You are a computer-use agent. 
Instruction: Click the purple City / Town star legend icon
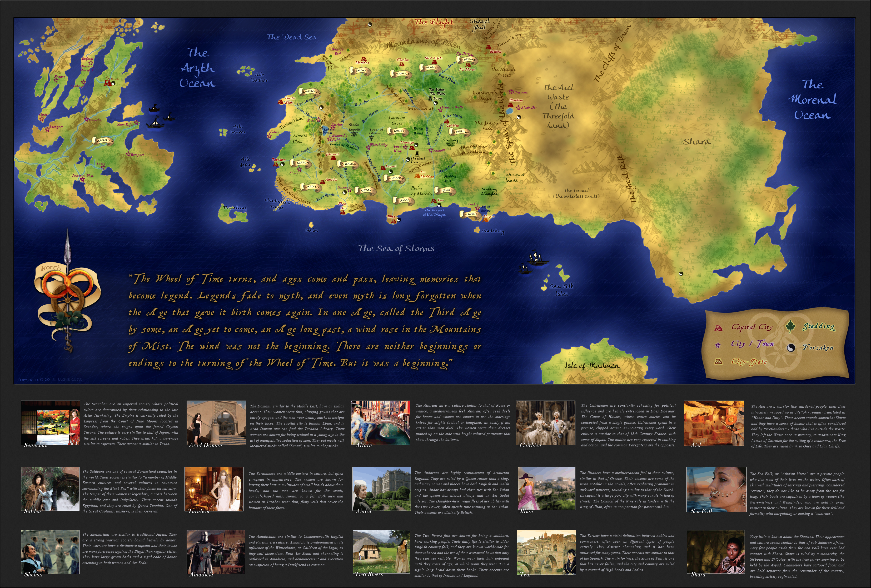point(718,345)
